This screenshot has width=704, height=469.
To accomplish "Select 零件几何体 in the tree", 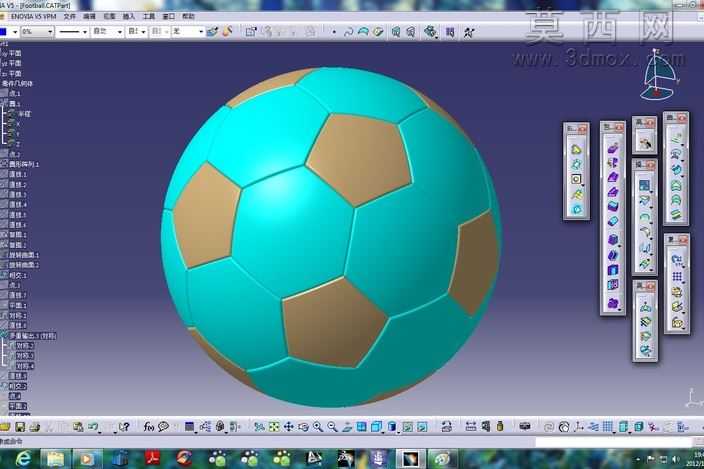I will tap(17, 83).
